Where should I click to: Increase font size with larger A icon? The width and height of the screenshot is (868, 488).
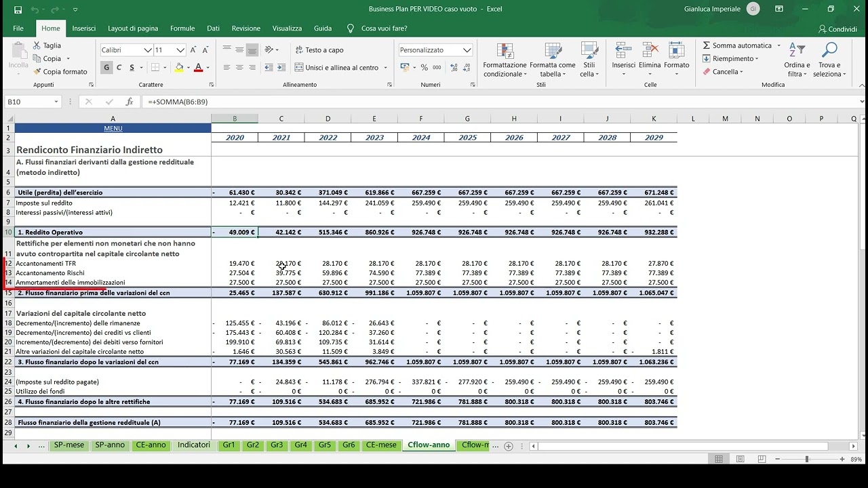[x=193, y=50]
